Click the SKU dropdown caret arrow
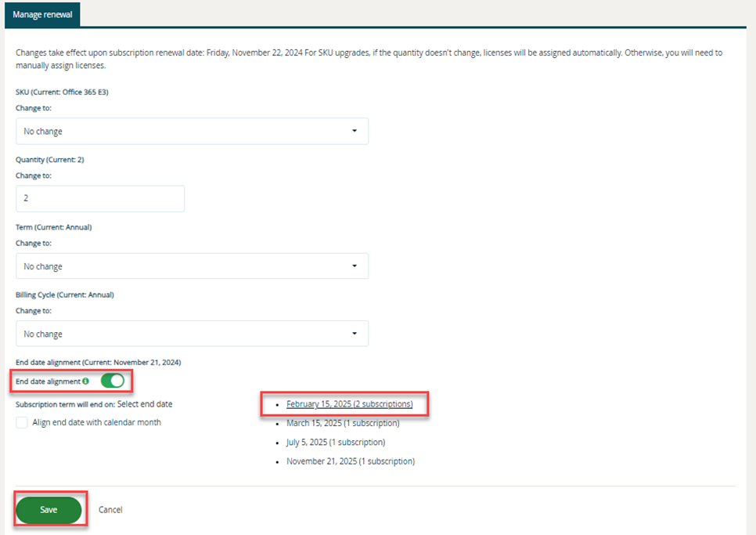This screenshot has height=535, width=756. click(355, 132)
